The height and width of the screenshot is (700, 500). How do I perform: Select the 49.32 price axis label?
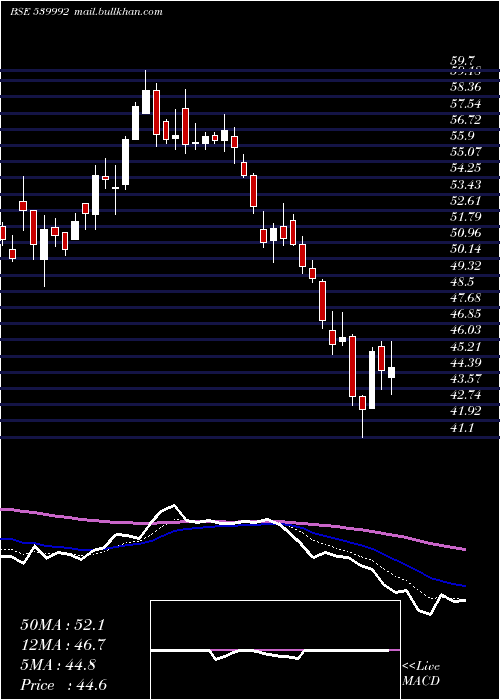(466, 265)
